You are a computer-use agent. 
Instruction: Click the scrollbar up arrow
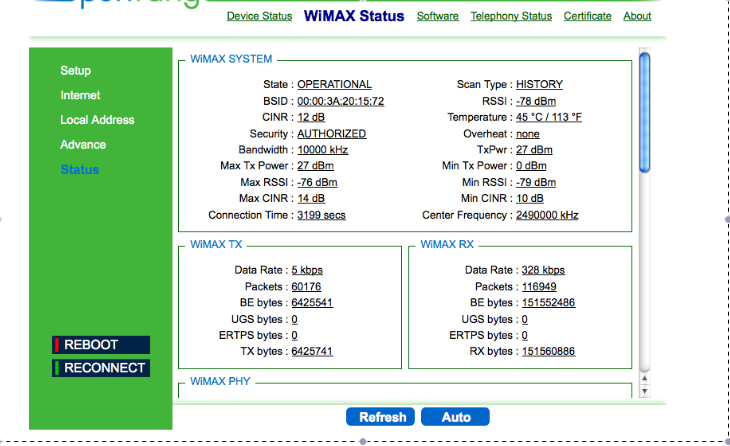pos(645,377)
